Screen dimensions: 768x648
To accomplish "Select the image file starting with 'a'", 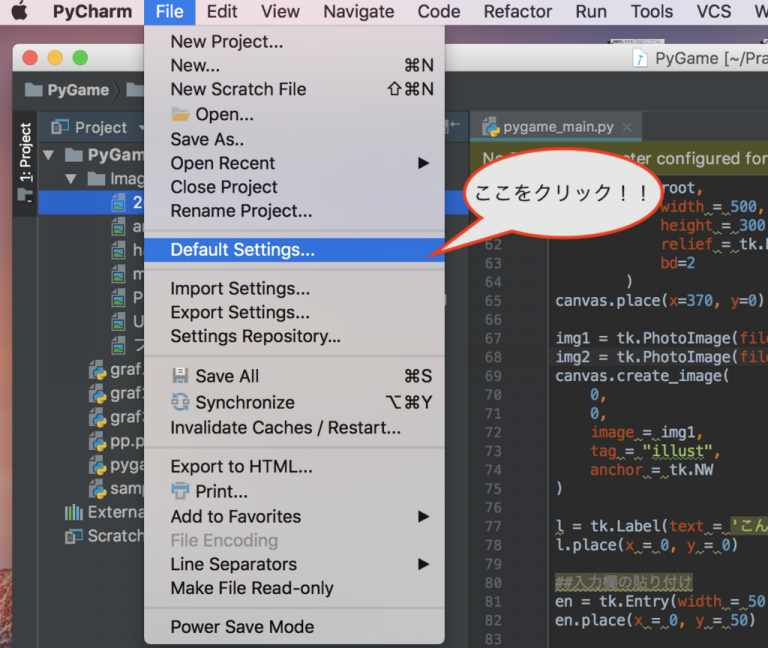I will coord(127,226).
